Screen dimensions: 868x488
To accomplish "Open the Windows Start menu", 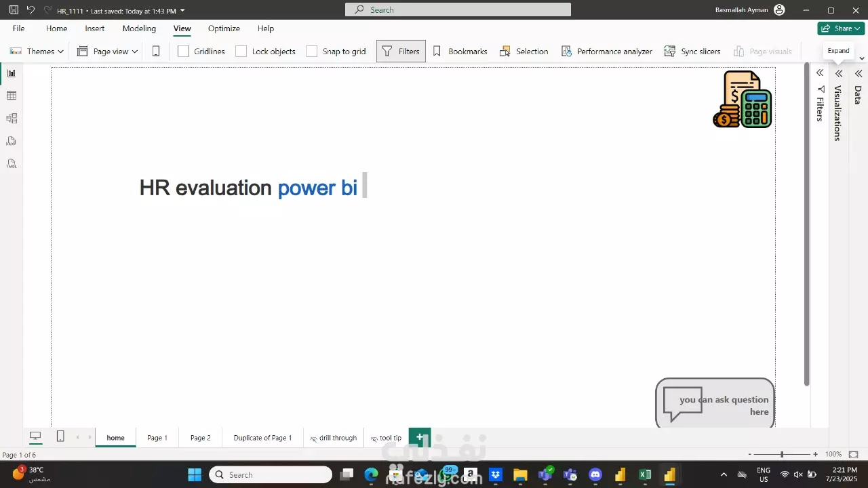I will pos(195,474).
